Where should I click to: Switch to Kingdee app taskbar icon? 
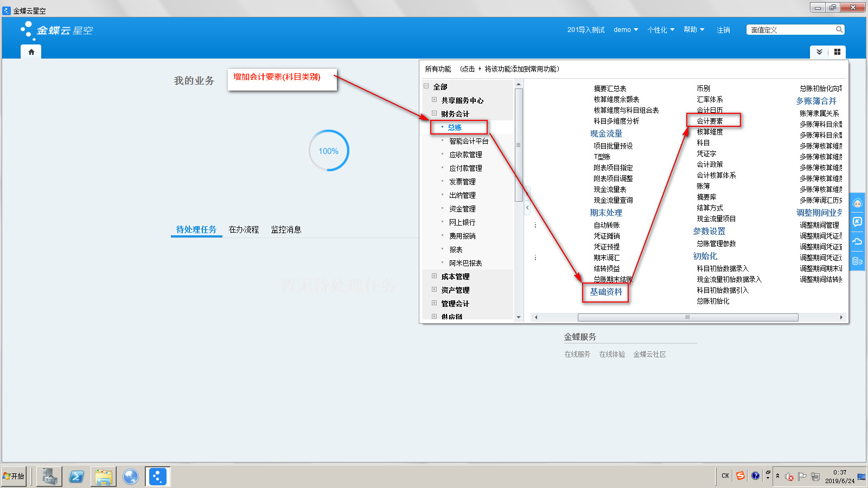click(x=158, y=477)
